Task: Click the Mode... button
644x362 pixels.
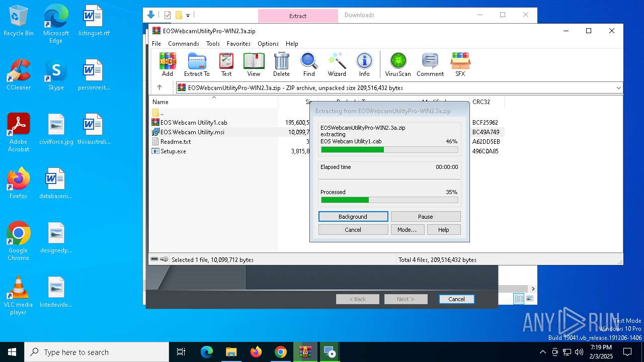Action: 407,230
